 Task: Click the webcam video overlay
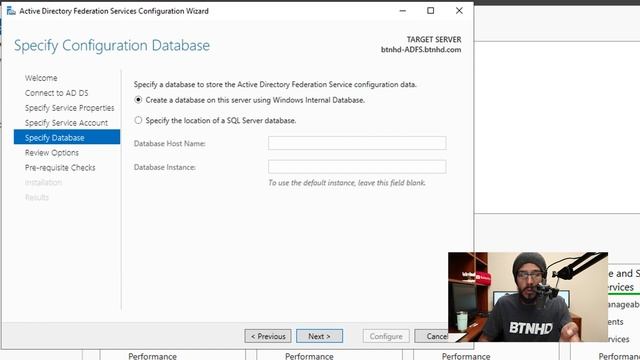click(528, 297)
